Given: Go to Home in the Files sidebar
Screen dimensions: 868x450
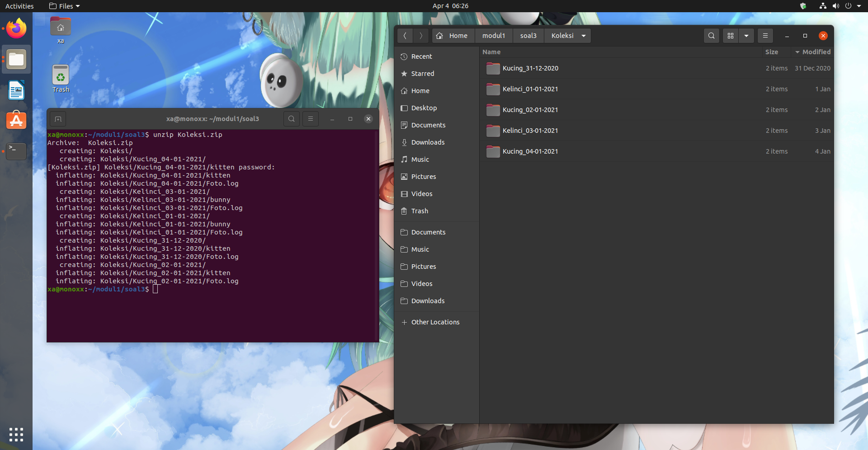Looking at the screenshot, I should pos(437,91).
